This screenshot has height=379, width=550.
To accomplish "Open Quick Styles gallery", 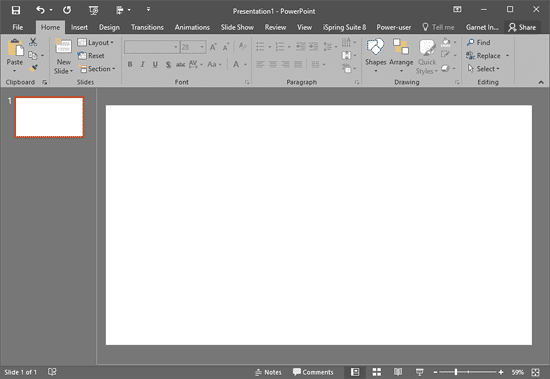I will pyautogui.click(x=427, y=56).
